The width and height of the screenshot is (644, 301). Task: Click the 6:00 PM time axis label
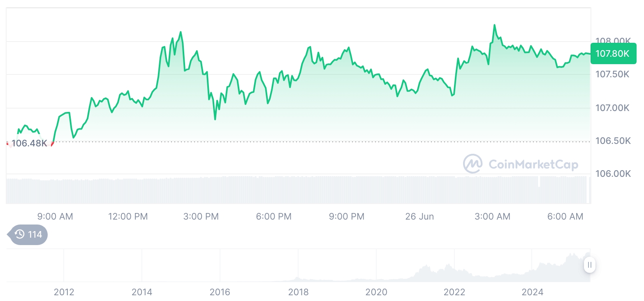274,216
